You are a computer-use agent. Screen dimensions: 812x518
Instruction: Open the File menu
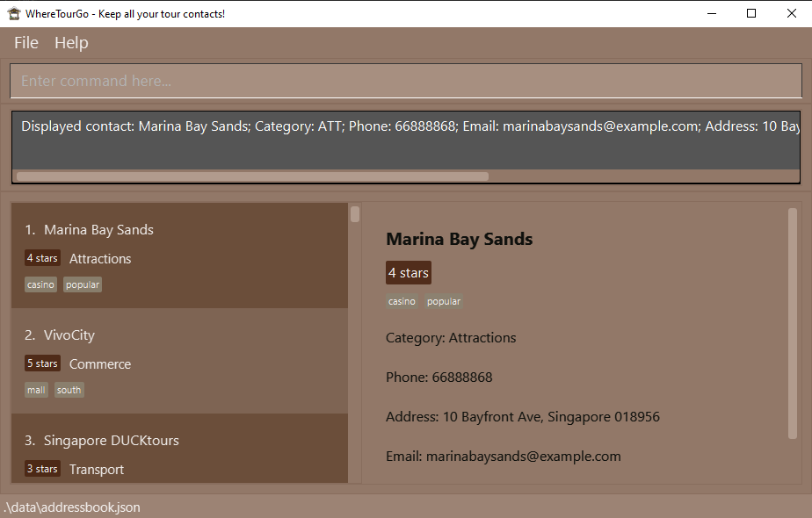coord(26,43)
